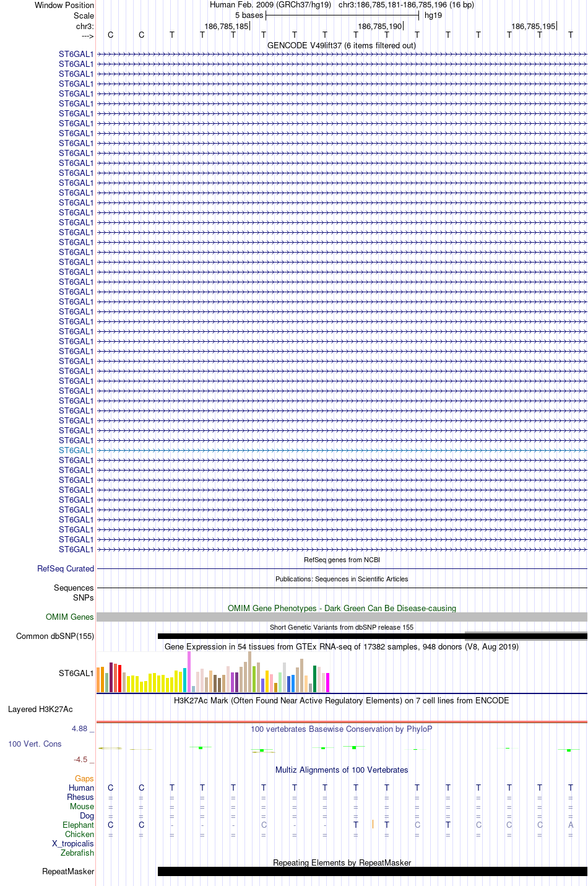Click 'Publications: Sequences in Scientific Articles' title
This screenshot has width=588, height=886.
(342, 579)
